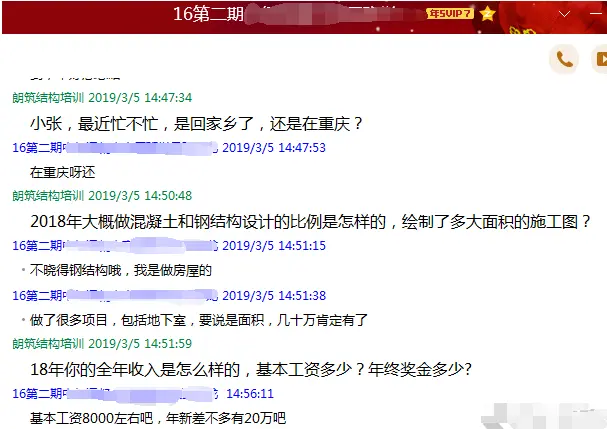Click the question about 18年全年收入
The image size is (607, 429).
point(251,370)
